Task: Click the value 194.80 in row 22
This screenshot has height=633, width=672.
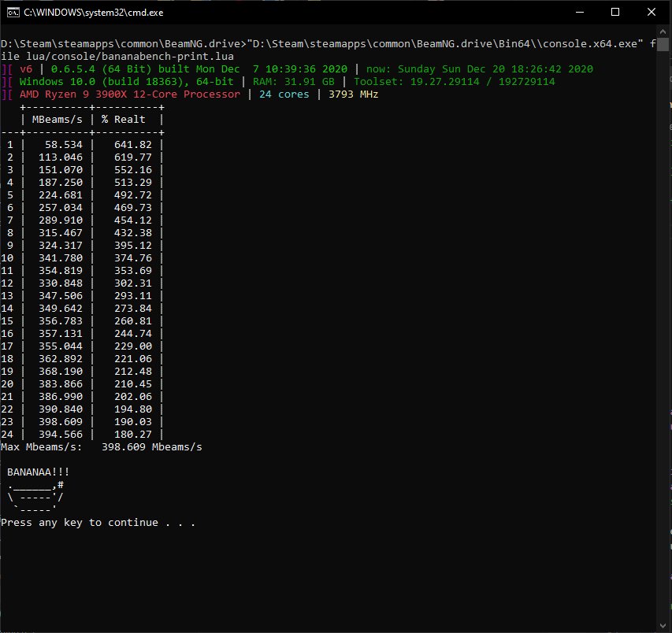Action: [133, 409]
